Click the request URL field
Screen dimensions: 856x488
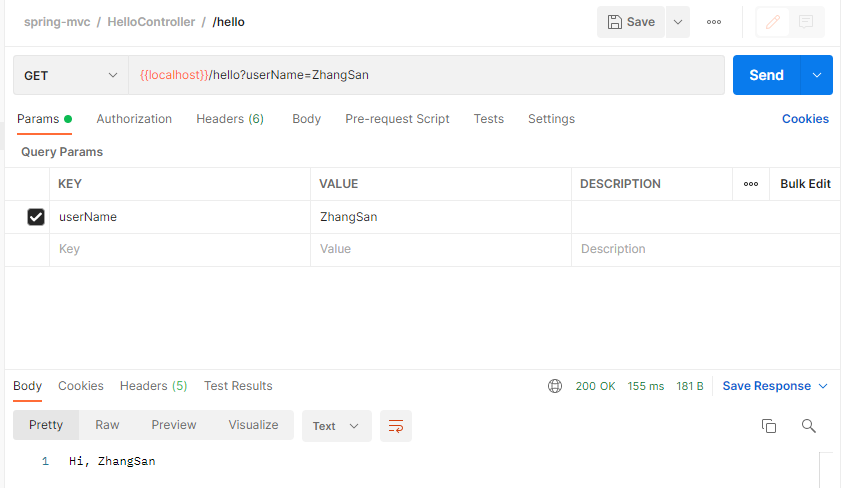point(426,75)
